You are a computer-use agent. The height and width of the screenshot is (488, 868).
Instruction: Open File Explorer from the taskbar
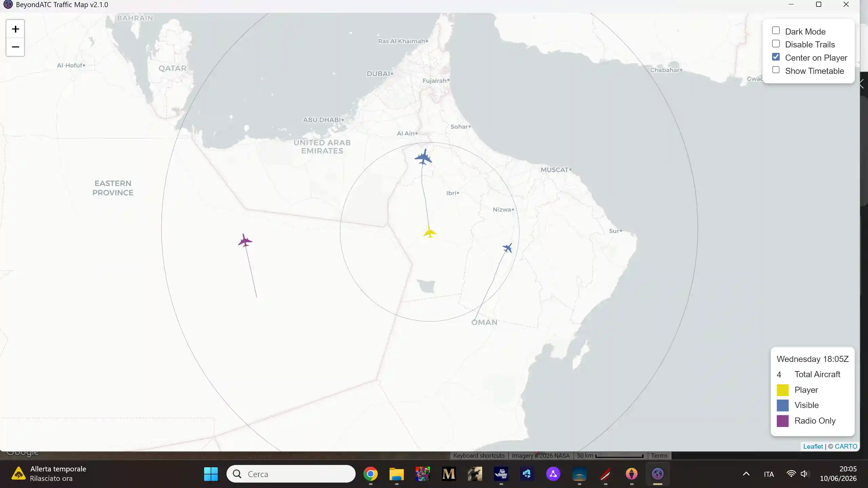tap(396, 474)
